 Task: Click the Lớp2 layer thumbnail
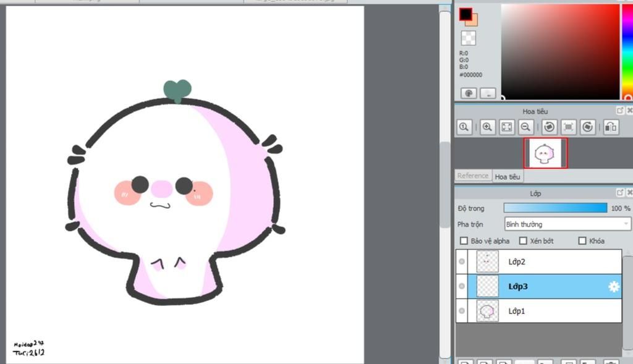pyautogui.click(x=487, y=261)
